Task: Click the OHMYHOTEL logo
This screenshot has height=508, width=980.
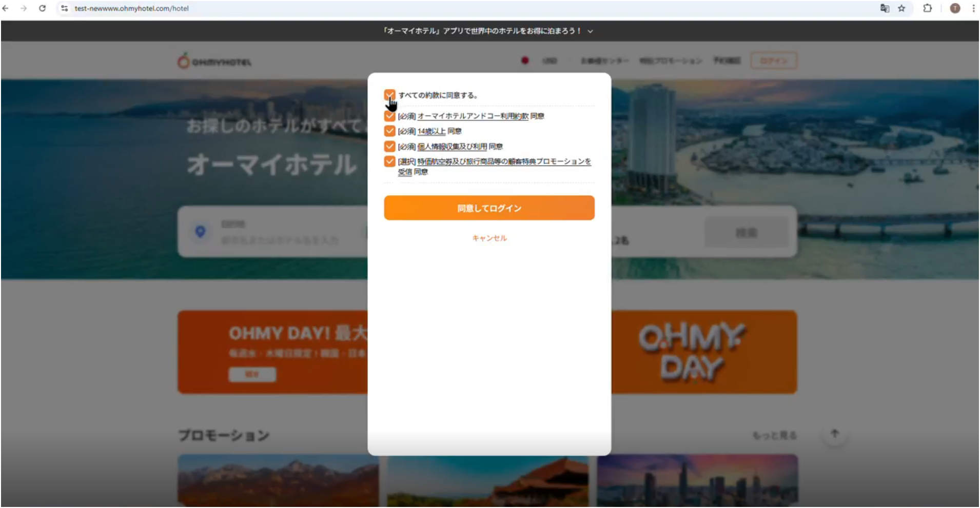Action: click(x=214, y=61)
